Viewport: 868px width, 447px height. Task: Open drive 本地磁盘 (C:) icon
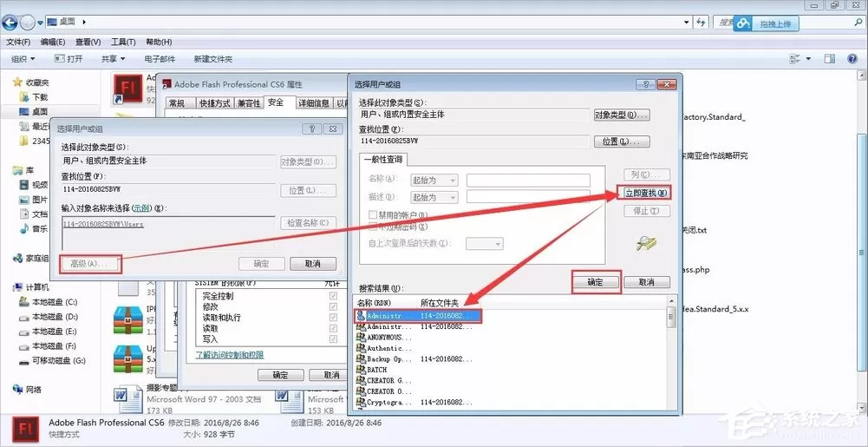click(x=23, y=302)
